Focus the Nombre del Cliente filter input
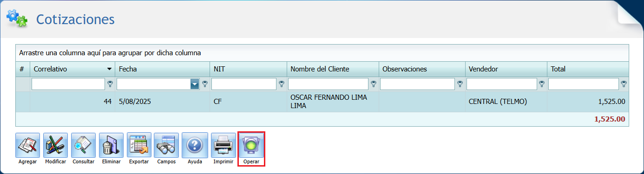Image resolution: width=644 pixels, height=174 pixels. click(x=329, y=84)
